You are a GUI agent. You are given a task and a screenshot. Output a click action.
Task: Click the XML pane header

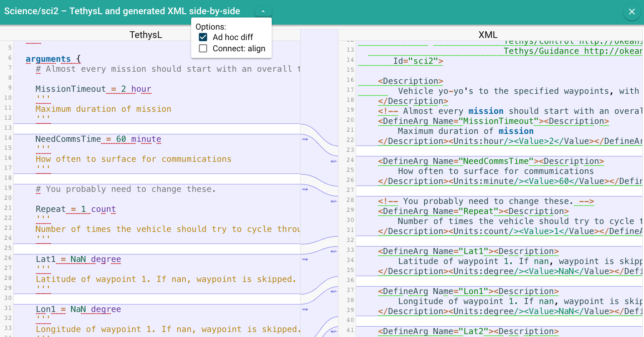click(488, 35)
